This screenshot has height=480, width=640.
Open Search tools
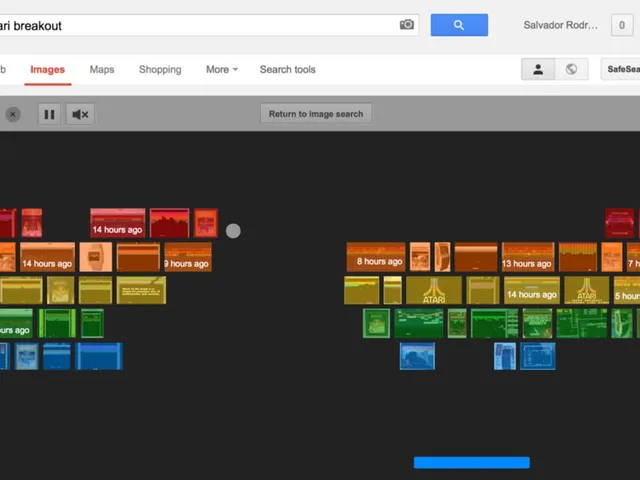tap(288, 69)
